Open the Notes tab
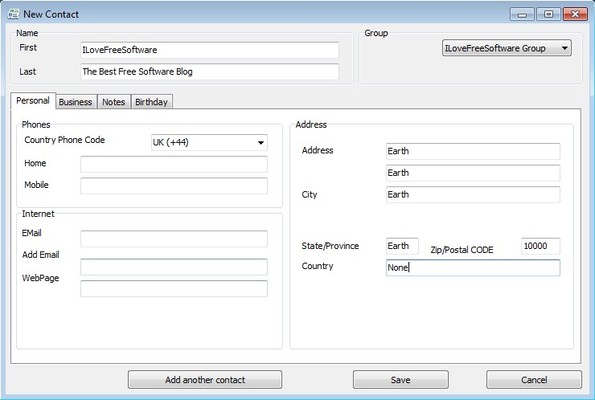Screen dimensions: 595x400 (113, 102)
